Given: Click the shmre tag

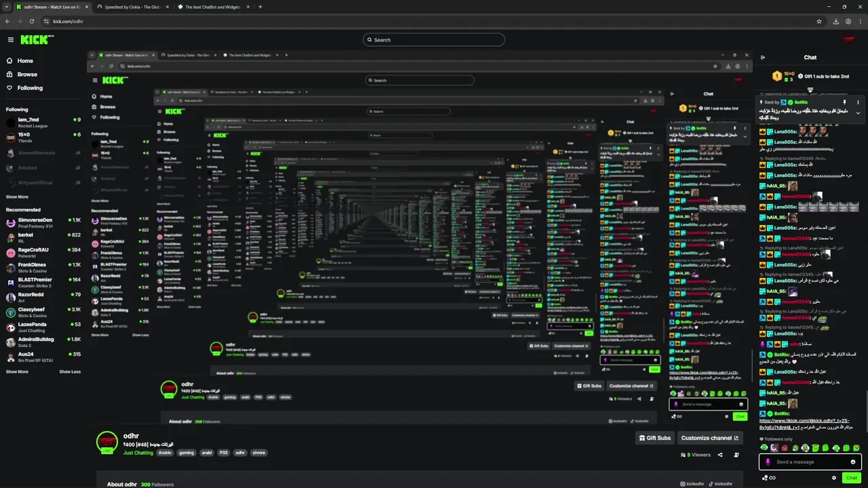Looking at the screenshot, I should pos(258,453).
